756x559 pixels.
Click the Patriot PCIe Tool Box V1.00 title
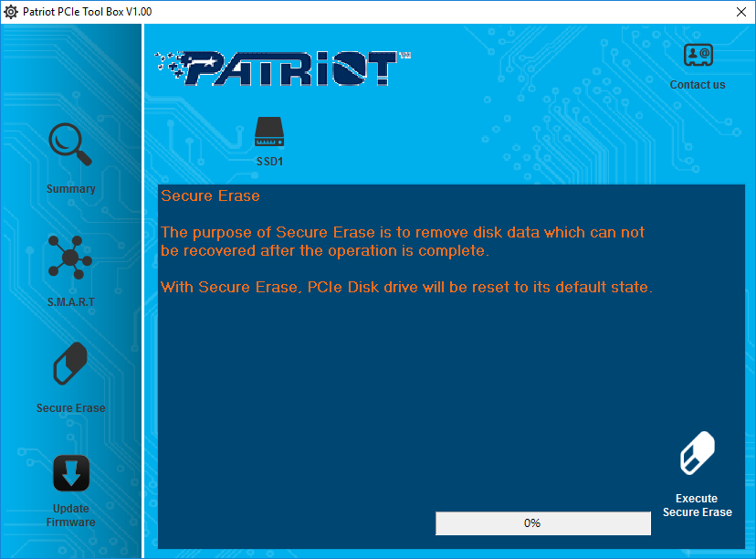88,12
